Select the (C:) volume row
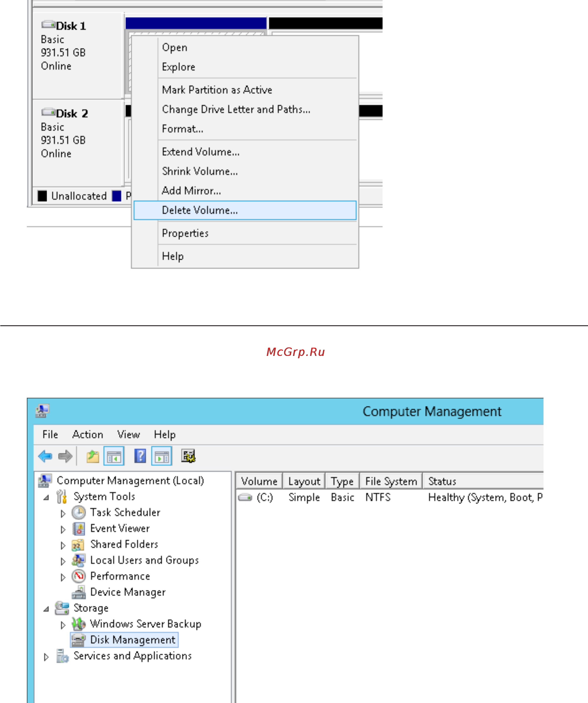The height and width of the screenshot is (703, 588). point(390,497)
